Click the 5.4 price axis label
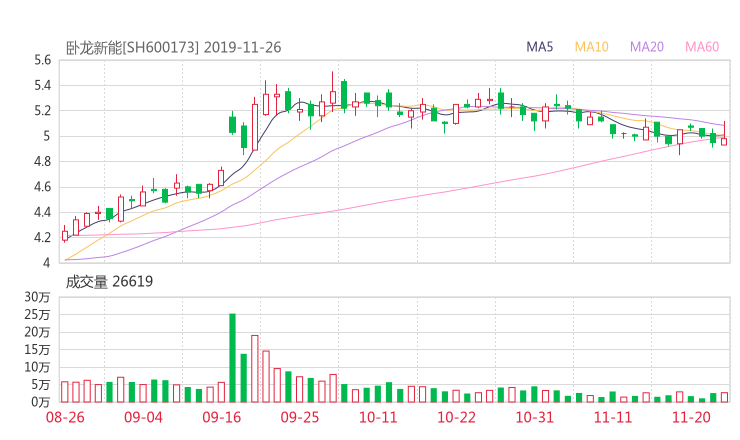740x440 pixels. (42, 85)
